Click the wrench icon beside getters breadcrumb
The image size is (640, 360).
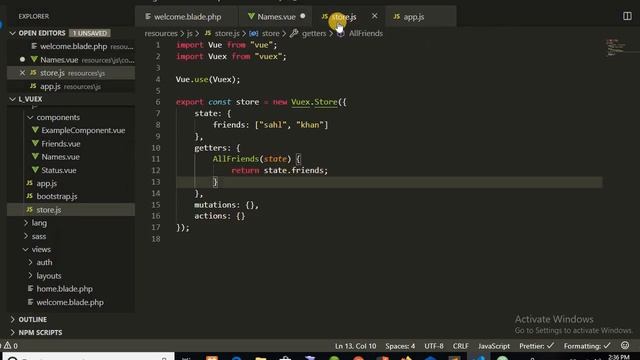coord(294,33)
